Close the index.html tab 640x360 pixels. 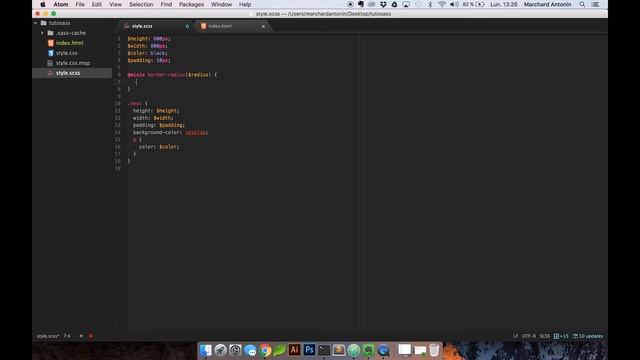point(263,26)
